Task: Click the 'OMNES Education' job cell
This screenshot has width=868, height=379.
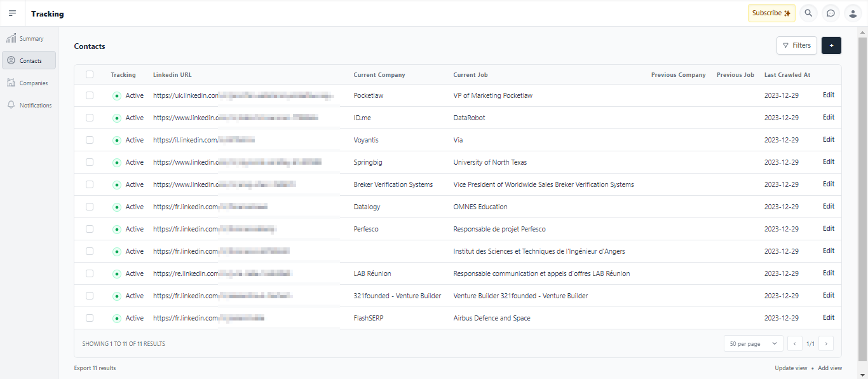Action: 480,207
